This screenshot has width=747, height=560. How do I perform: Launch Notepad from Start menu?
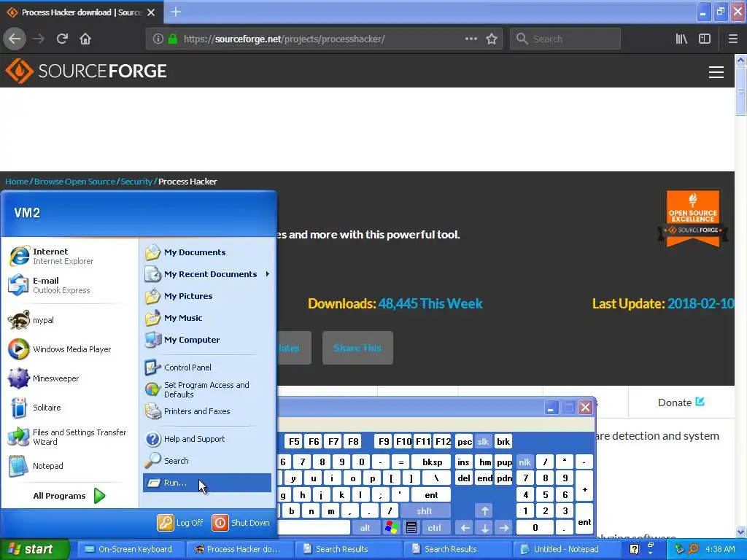click(69, 466)
